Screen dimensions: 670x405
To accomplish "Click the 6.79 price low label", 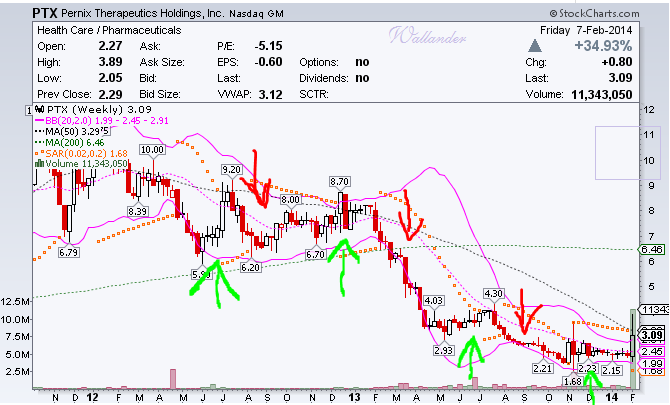I will (x=68, y=252).
